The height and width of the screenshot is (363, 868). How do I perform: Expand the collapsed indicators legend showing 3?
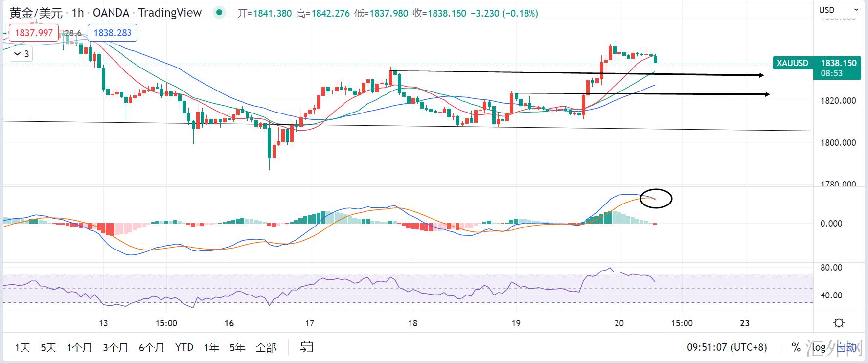pos(22,54)
